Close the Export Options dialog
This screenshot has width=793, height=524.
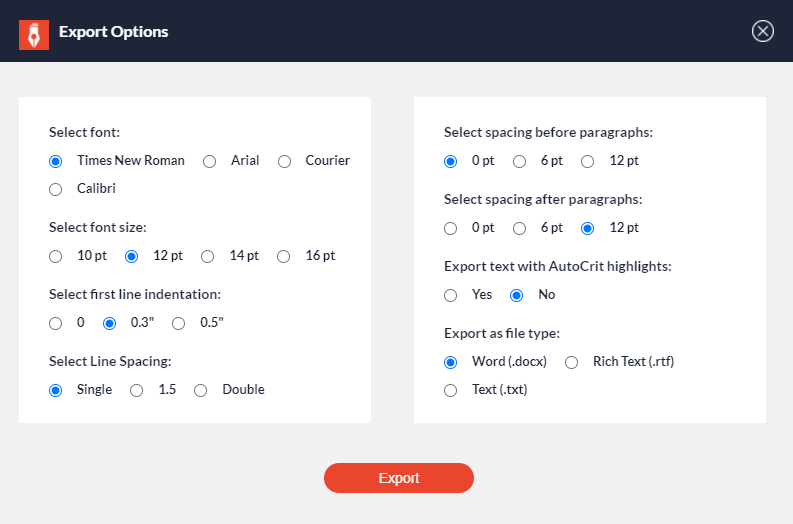(763, 31)
